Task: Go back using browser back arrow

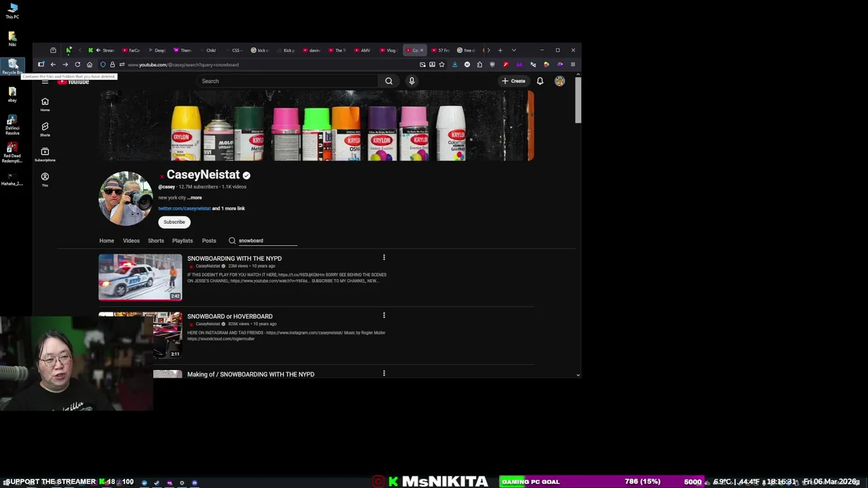Action: coord(53,64)
